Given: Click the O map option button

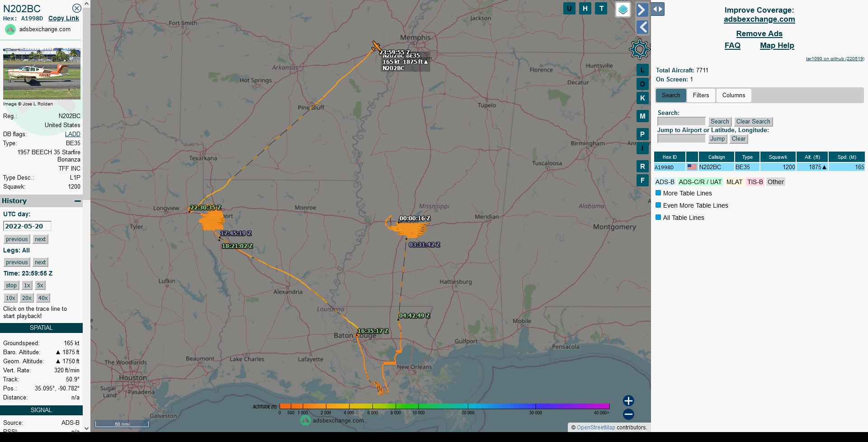Looking at the screenshot, I should (x=642, y=84).
